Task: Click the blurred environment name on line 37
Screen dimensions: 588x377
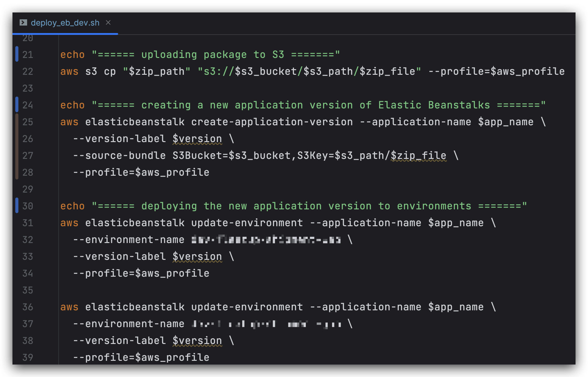Action: tap(266, 324)
